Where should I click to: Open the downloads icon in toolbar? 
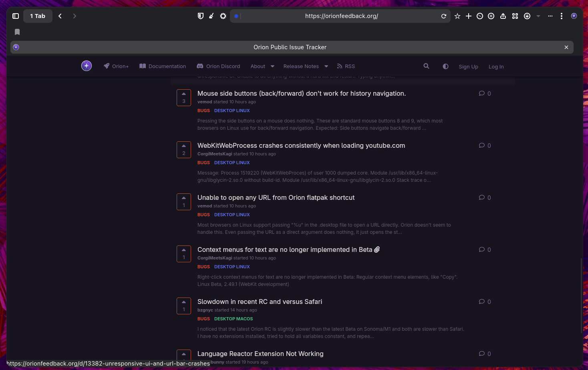pos(527,16)
